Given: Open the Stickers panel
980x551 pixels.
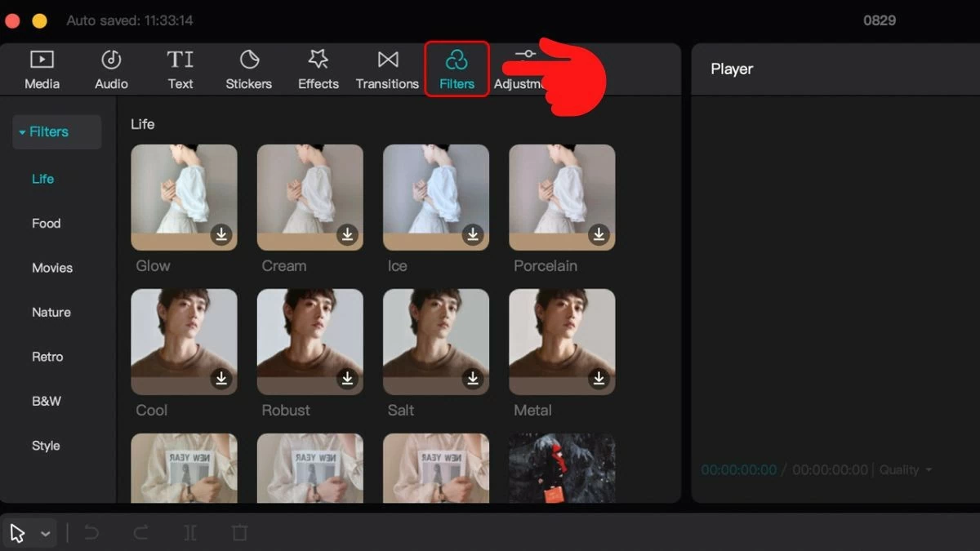Looking at the screenshot, I should click(248, 69).
